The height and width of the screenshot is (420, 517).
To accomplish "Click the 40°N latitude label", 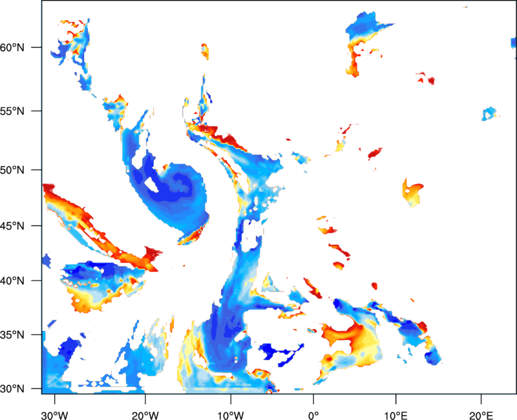I will [12, 281].
